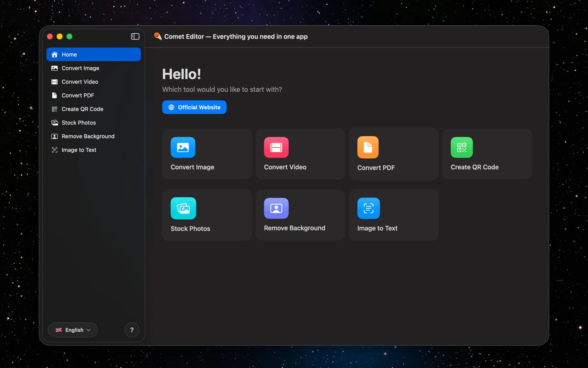The image size is (588, 368).
Task: Click the sidebar Convert Image picture icon
Action: point(55,68)
